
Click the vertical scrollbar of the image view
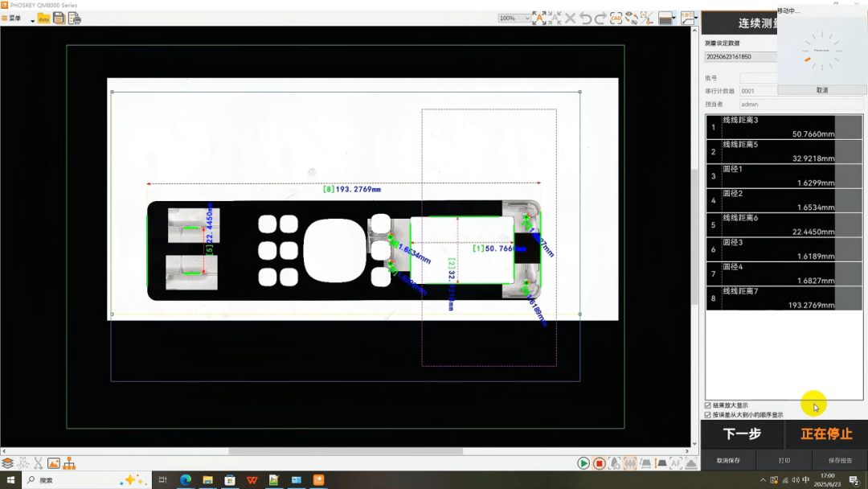(x=694, y=237)
